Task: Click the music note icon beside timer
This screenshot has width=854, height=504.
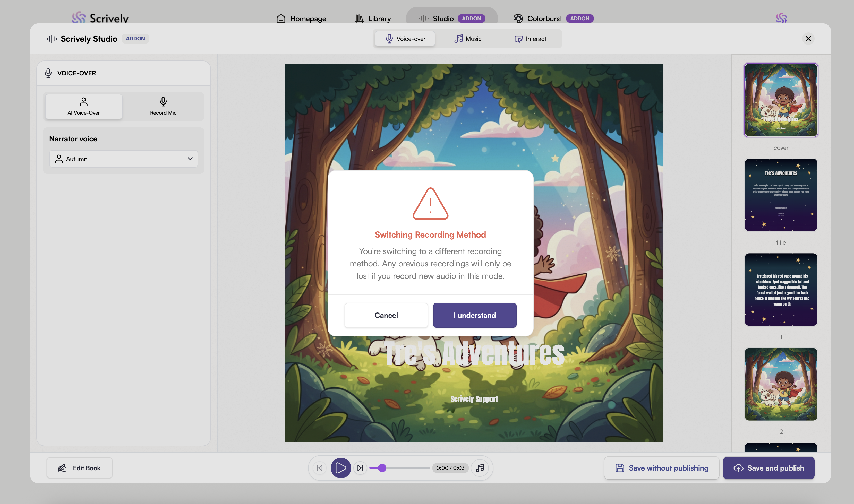Action: 480,468
